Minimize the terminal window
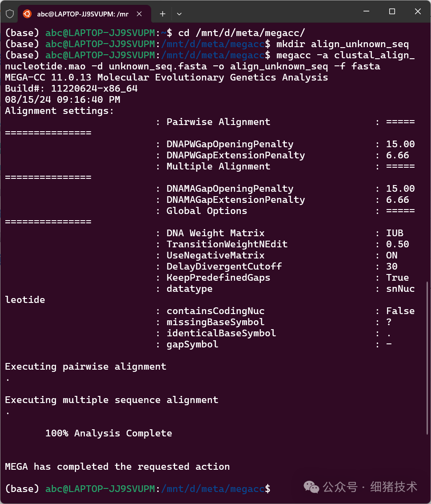431x504 pixels. click(367, 12)
